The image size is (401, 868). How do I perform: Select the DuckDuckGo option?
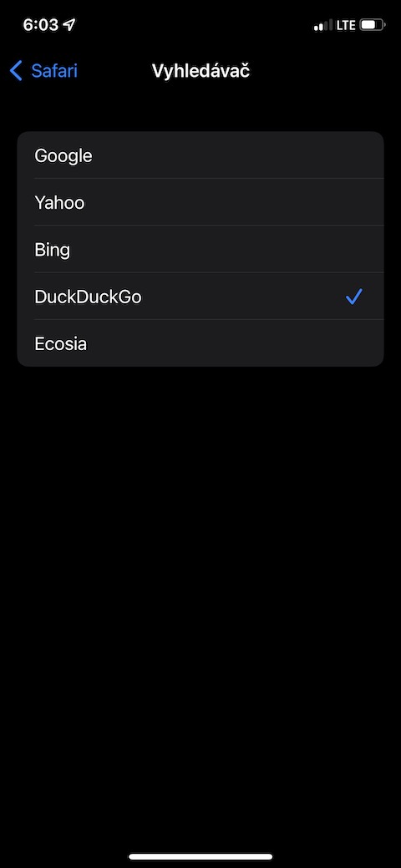tap(200, 297)
